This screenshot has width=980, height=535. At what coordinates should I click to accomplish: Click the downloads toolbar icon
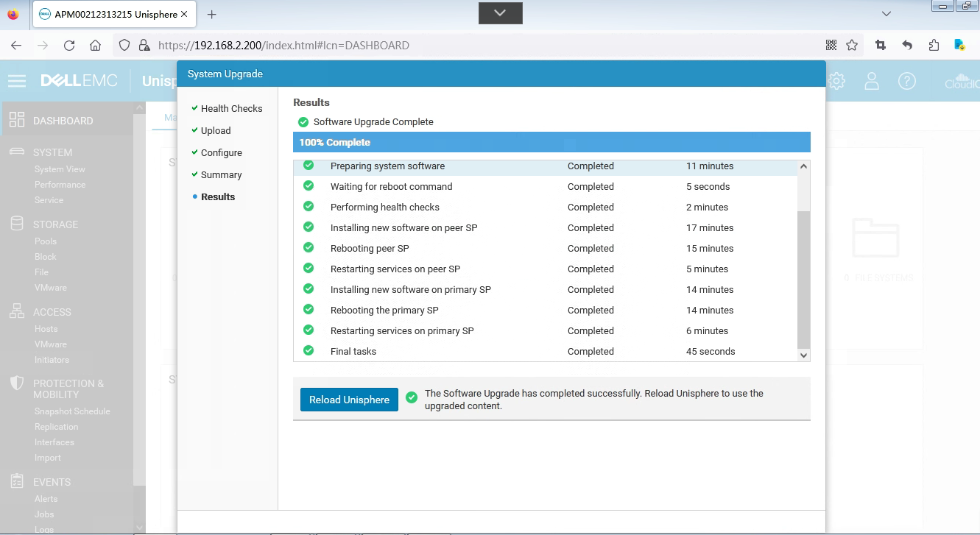tap(960, 46)
